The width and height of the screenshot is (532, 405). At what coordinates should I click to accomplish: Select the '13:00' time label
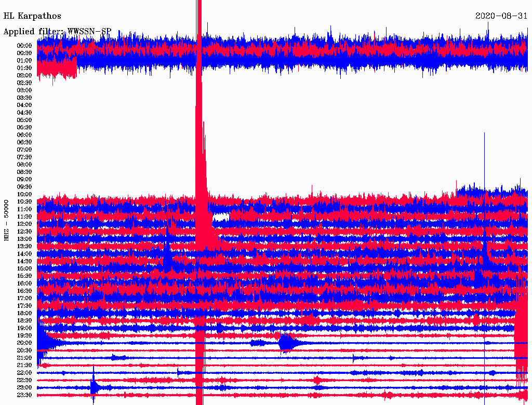(x=24, y=239)
